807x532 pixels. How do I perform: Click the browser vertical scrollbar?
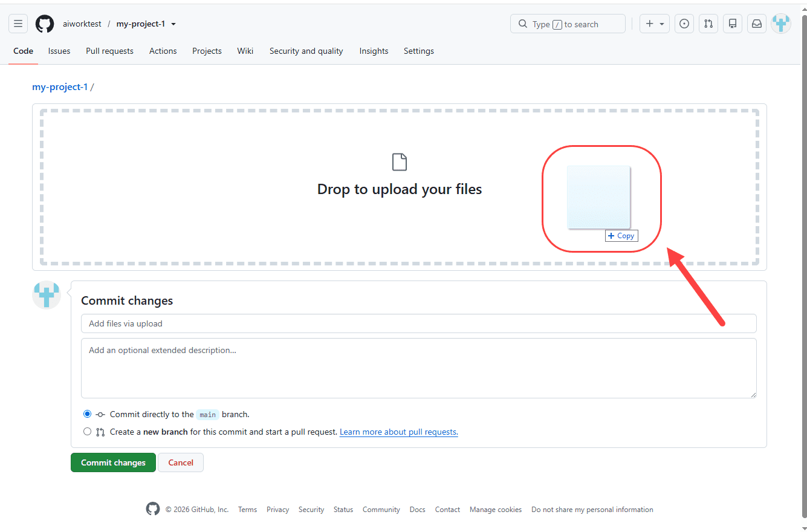(x=803, y=266)
